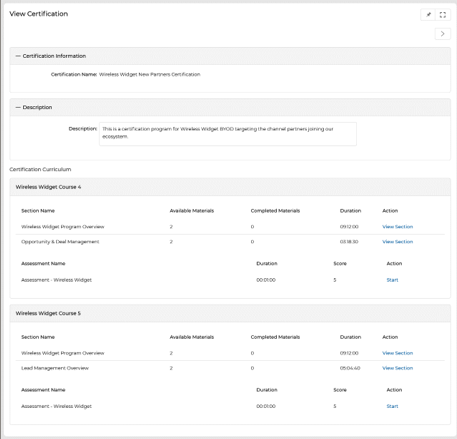Viewport: 457px width, 439px height.
Task: Click Wireless Widget New Partners Certification name
Action: pyautogui.click(x=150, y=74)
